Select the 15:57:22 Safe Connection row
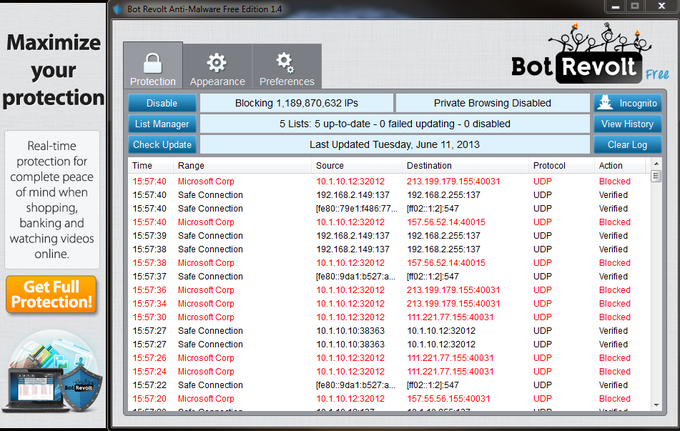Screen dimensions: 680x431 (x=389, y=385)
